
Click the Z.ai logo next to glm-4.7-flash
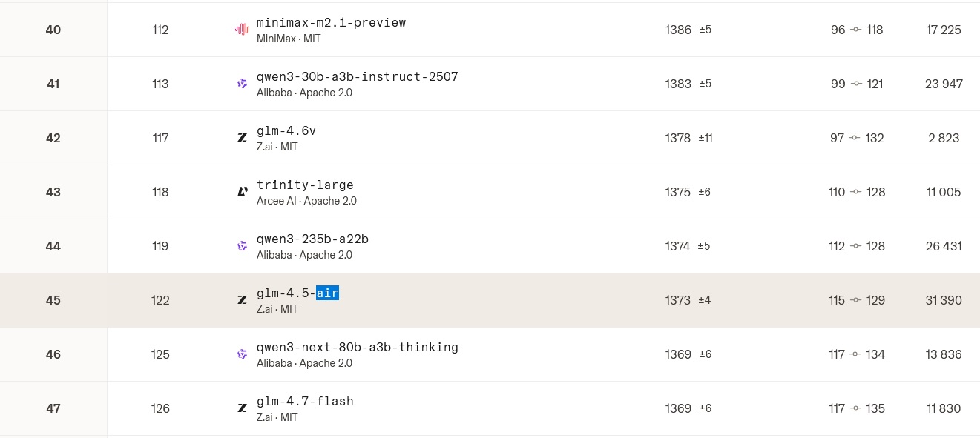click(242, 408)
